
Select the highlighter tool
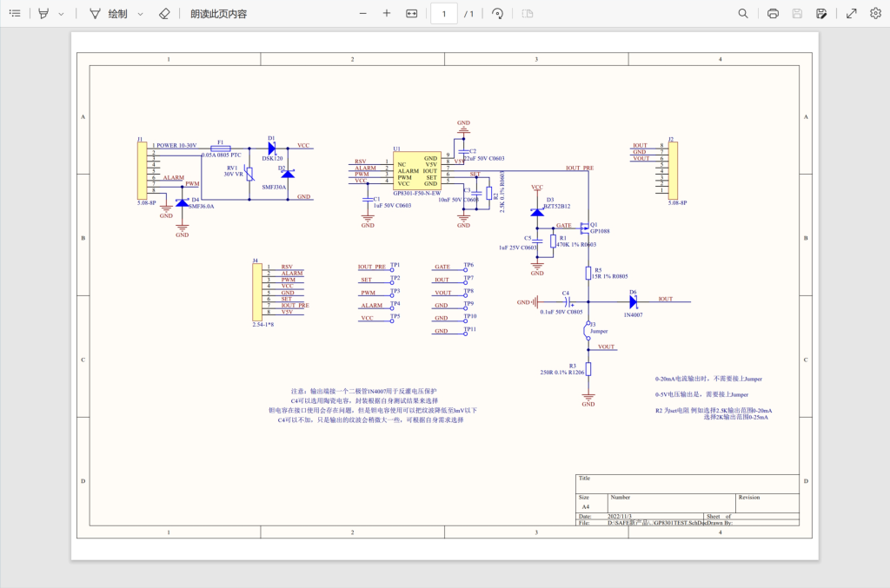[x=43, y=14]
